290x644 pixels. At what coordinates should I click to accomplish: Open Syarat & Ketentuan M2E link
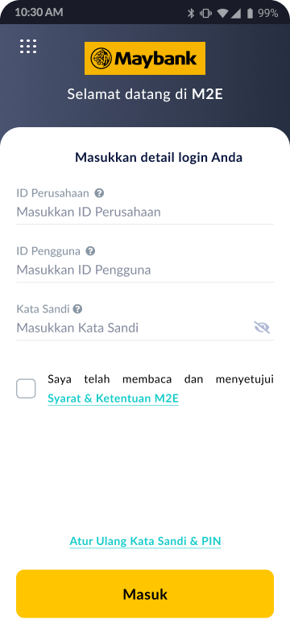pyautogui.click(x=113, y=398)
